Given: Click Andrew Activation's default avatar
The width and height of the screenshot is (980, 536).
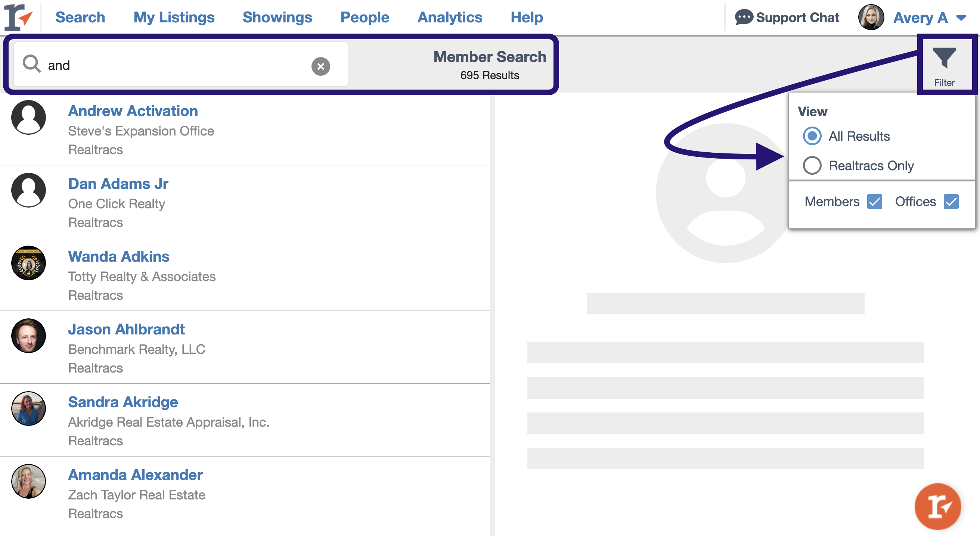Looking at the screenshot, I should 28,118.
